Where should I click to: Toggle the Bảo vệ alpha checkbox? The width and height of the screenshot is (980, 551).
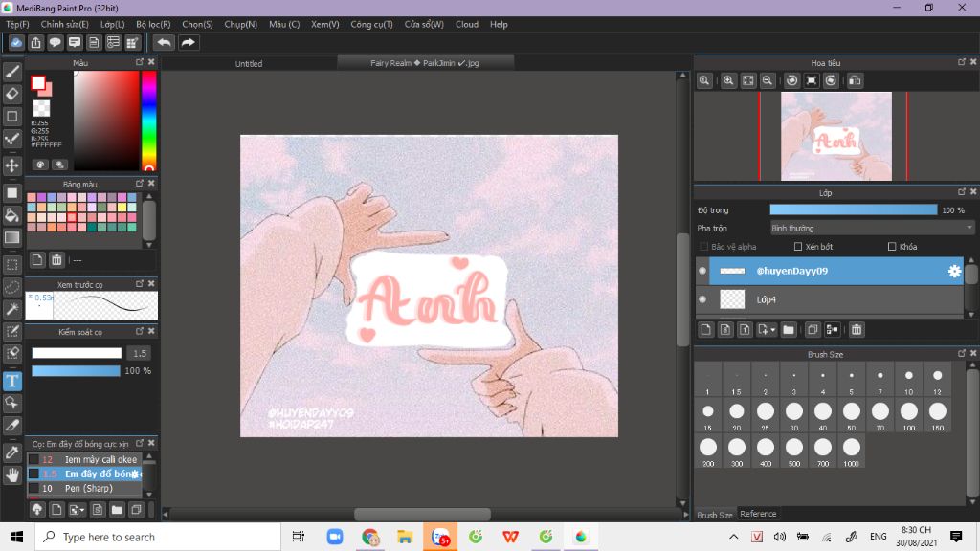(x=703, y=247)
